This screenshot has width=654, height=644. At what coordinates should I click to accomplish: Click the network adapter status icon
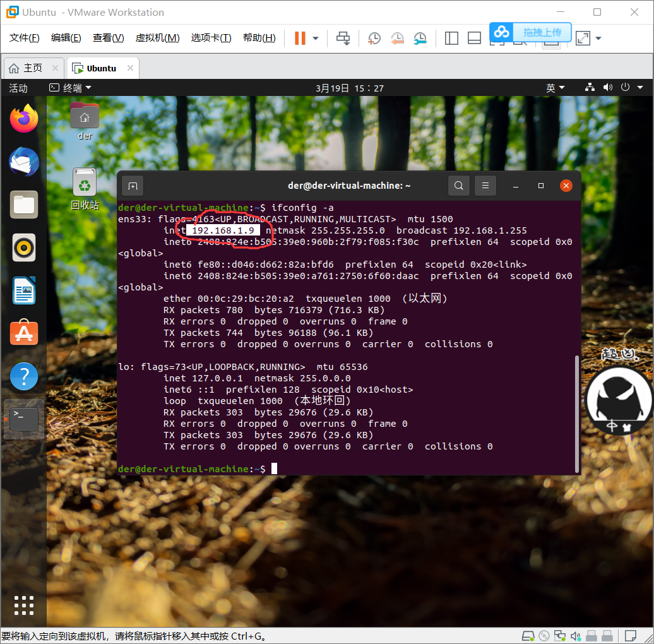(x=560, y=636)
